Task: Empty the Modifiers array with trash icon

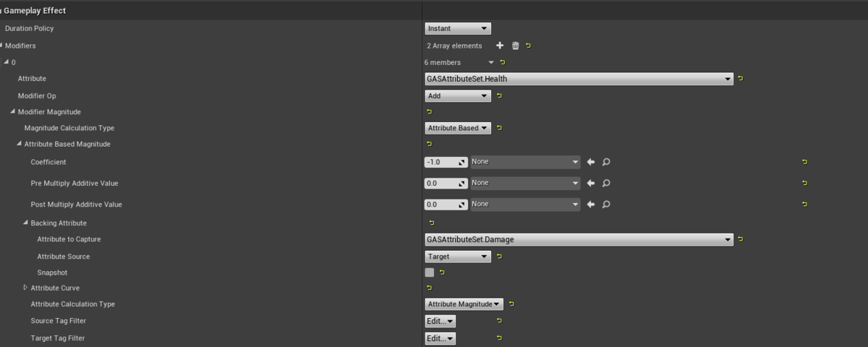Action: (x=516, y=46)
